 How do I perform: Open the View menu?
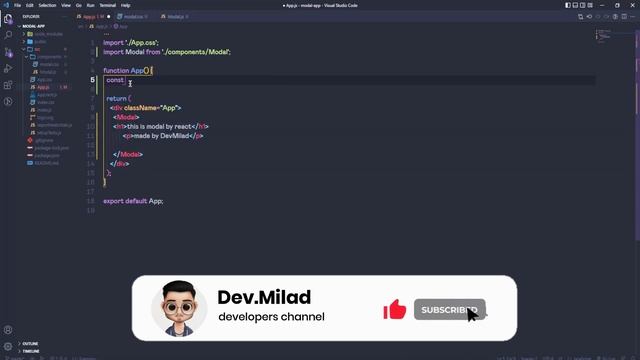(66, 5)
